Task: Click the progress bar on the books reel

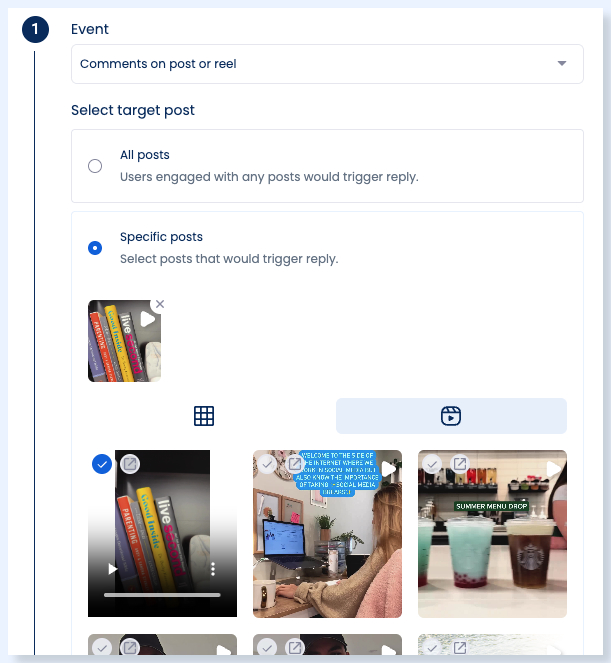Action: [x=162, y=595]
